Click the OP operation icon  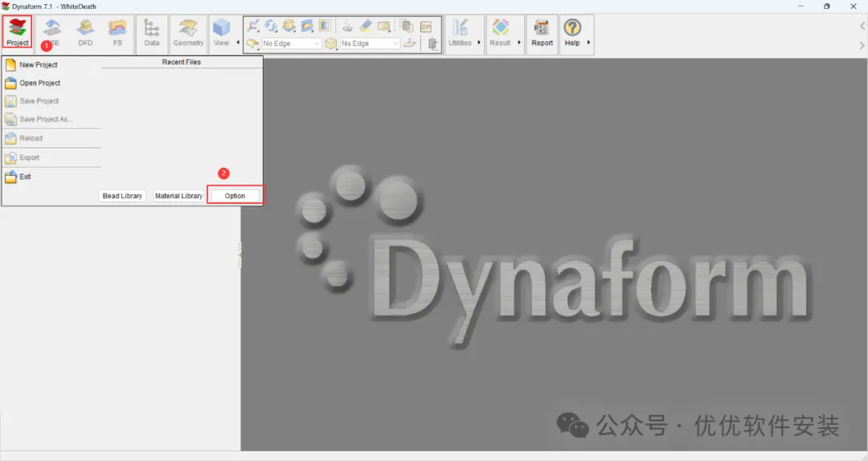426,26
